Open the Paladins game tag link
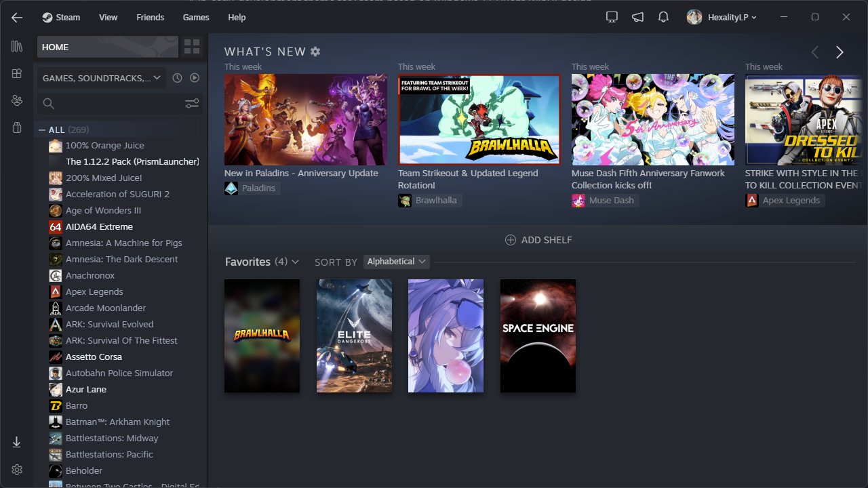868x488 pixels. click(252, 188)
